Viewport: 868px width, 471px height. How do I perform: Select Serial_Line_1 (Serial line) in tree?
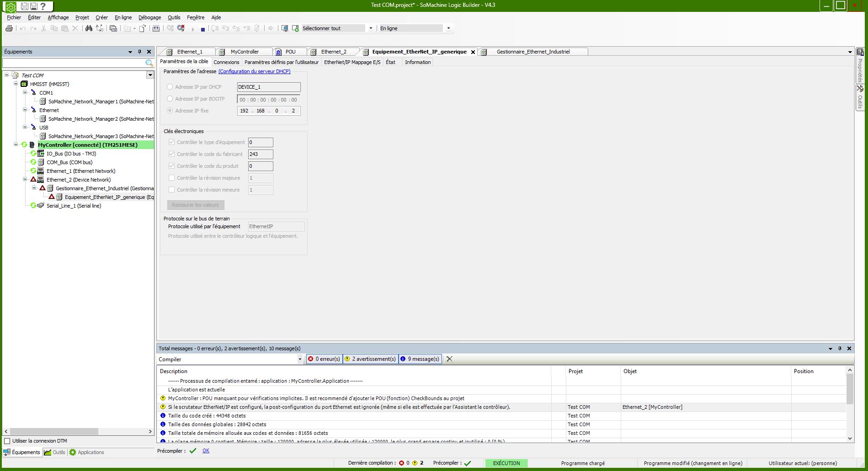[x=74, y=206]
